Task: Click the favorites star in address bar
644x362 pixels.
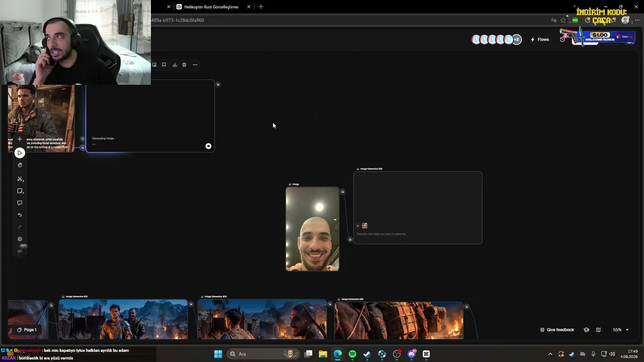Action: point(563,20)
